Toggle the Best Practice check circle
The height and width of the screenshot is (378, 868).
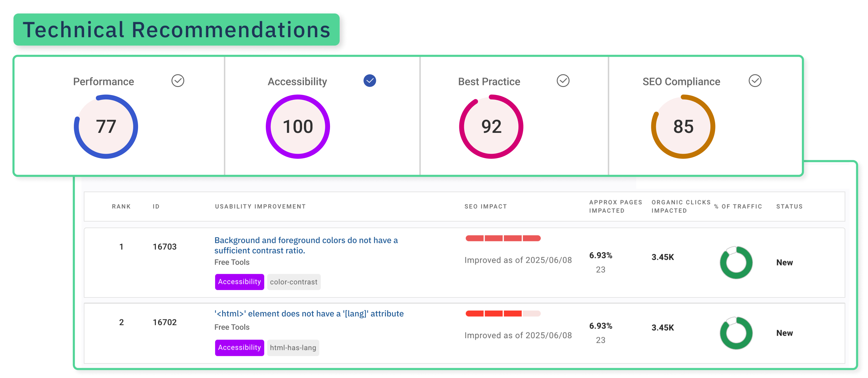tap(563, 81)
